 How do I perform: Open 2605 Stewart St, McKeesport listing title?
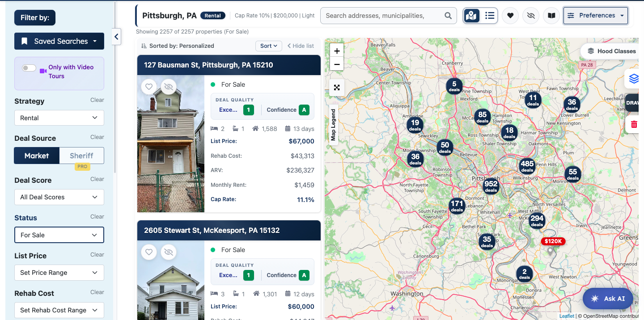pyautogui.click(x=212, y=230)
